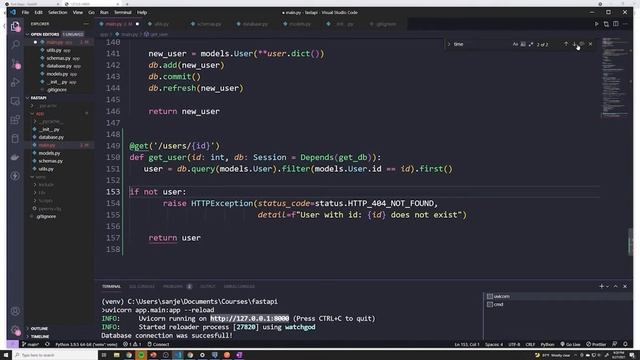Switch to the utils.py editor tab

tap(162, 24)
